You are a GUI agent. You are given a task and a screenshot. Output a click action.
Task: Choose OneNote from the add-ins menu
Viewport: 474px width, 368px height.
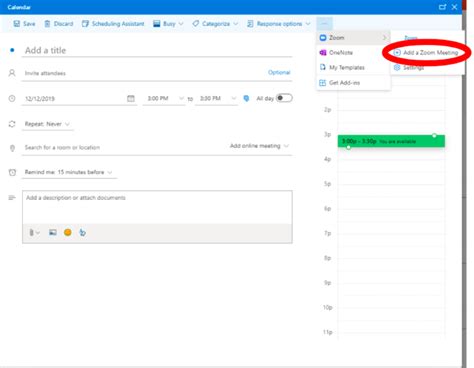pyautogui.click(x=353, y=53)
